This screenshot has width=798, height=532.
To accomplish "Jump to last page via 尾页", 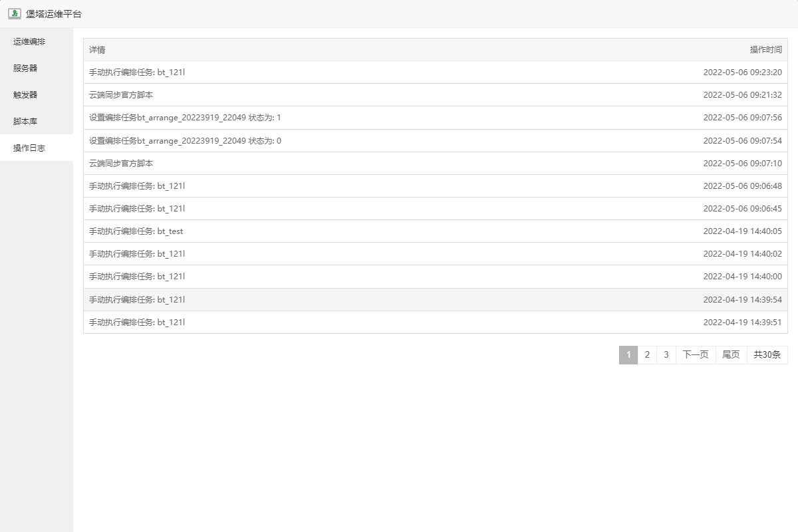I will click(731, 355).
